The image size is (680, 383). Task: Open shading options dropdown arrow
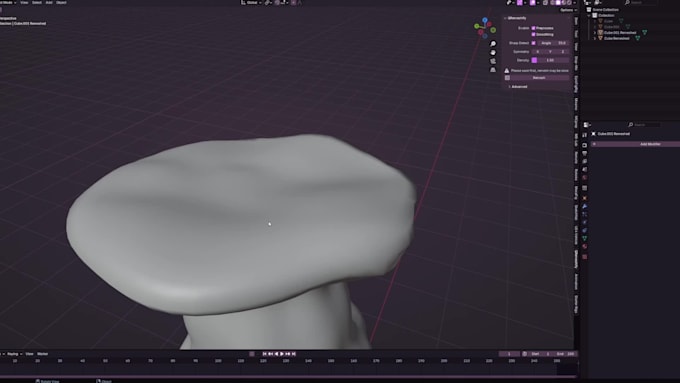[575, 3]
